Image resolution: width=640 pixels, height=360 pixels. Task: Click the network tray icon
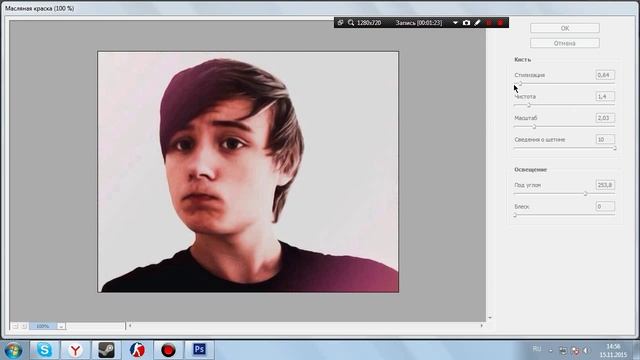click(x=563, y=350)
